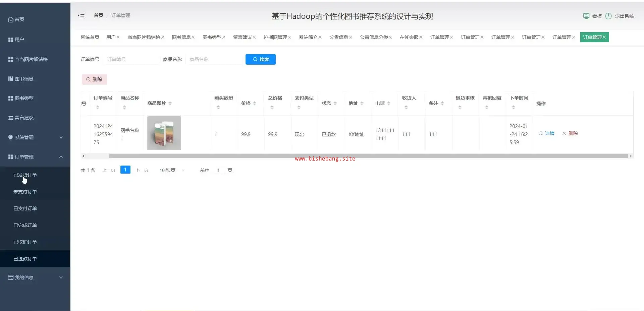Switch to the 公告信息分类 tab

(374, 37)
